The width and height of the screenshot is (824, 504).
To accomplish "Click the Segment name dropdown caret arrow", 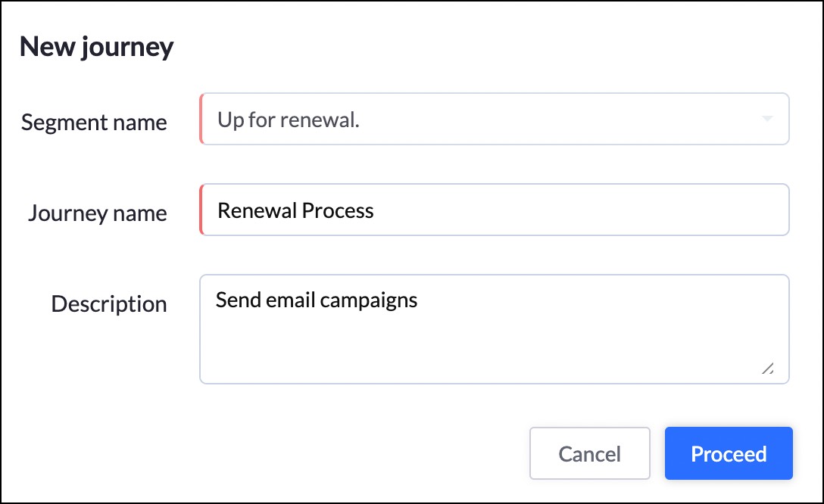I will [766, 120].
